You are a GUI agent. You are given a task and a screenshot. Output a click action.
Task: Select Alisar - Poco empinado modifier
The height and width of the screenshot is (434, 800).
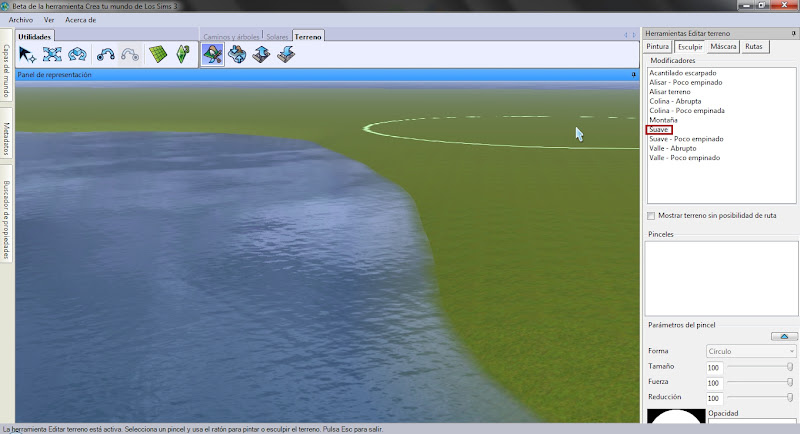[686, 82]
